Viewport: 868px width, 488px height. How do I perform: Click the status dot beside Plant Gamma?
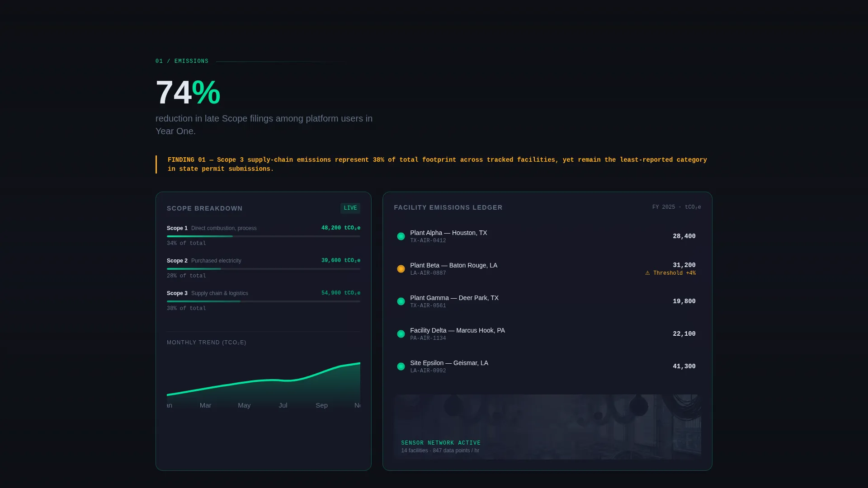401,301
